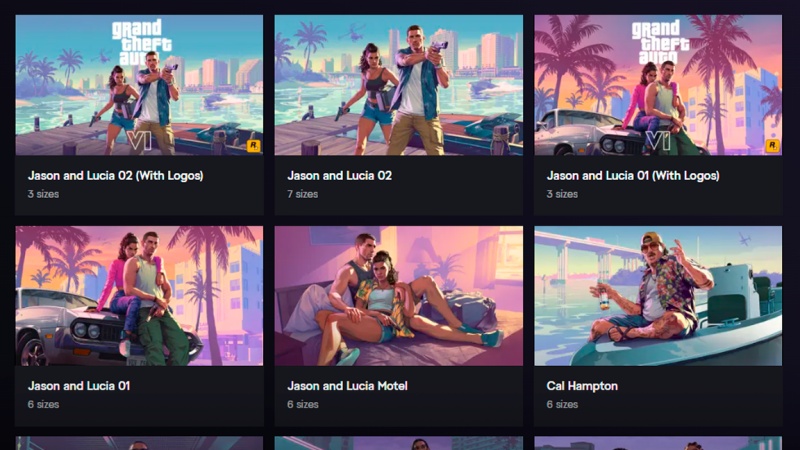Click the "Jason and Lucia Motel" title text
Viewport: 800px width, 450px height.
click(347, 386)
